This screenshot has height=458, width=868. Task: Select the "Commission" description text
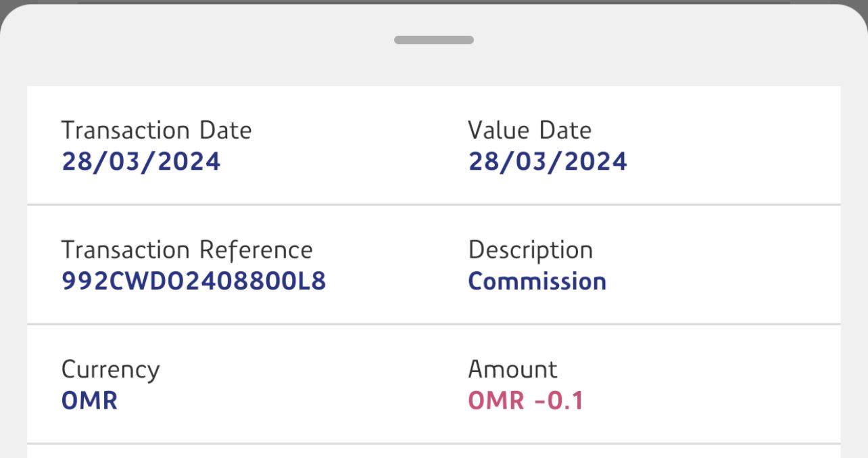pos(537,281)
